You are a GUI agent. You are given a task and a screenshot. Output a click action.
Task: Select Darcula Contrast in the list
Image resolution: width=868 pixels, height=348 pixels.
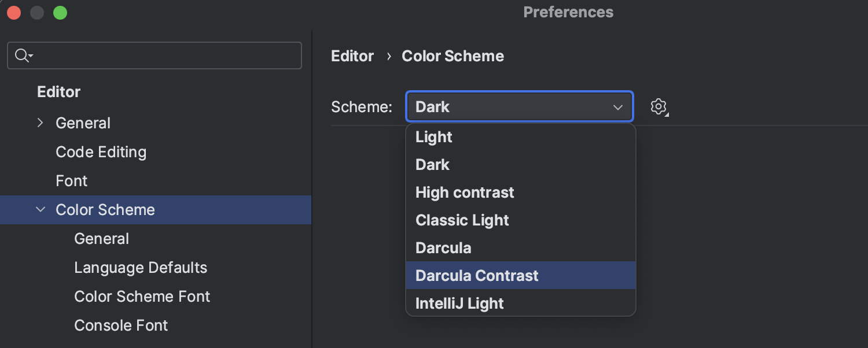(x=477, y=276)
